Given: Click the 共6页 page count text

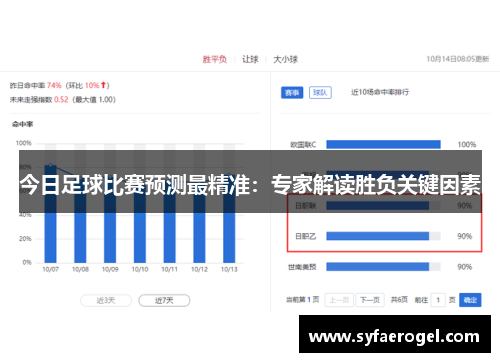Looking at the screenshot, I should click(x=399, y=300).
